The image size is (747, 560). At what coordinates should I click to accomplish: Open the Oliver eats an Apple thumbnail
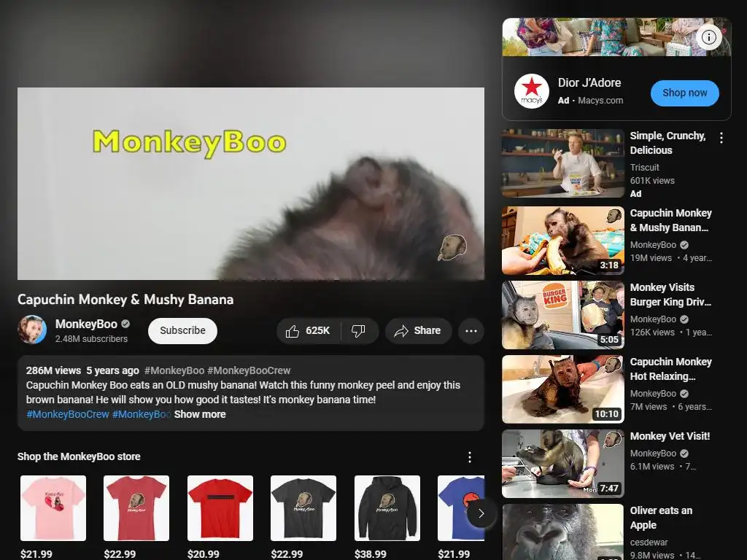(562, 532)
